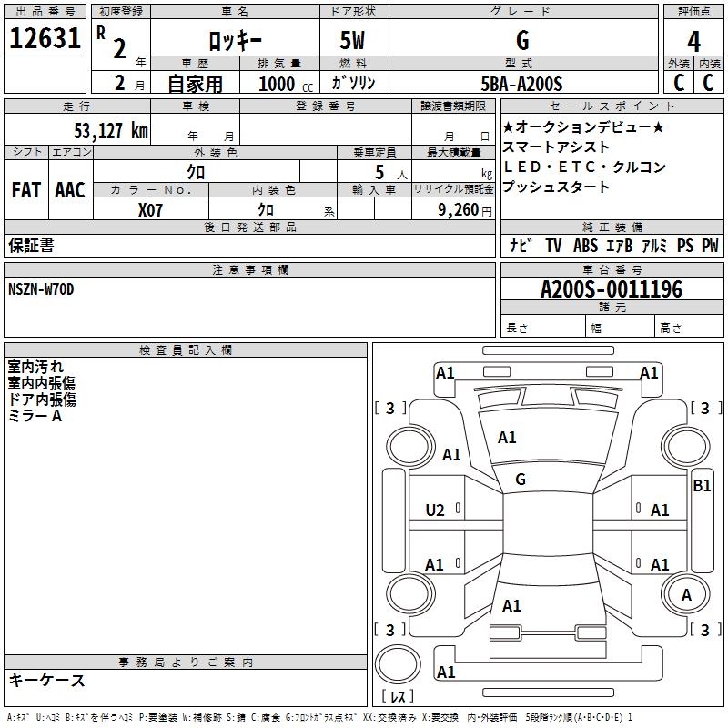
Task: Click seating capacity value 5 人
Action: coord(390,173)
